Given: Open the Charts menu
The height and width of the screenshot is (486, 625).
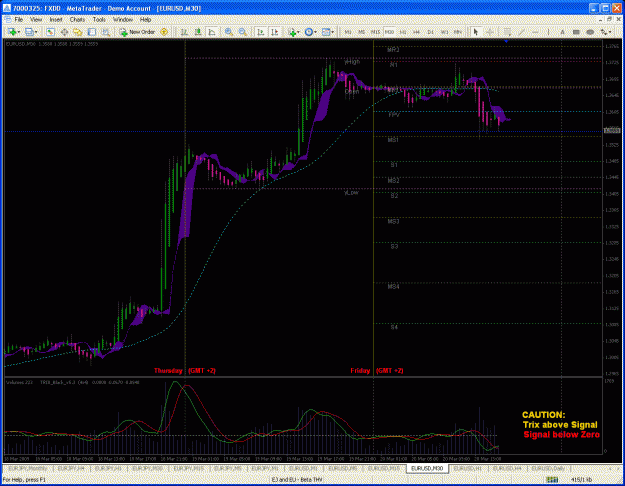Looking at the screenshot, I should coord(77,19).
